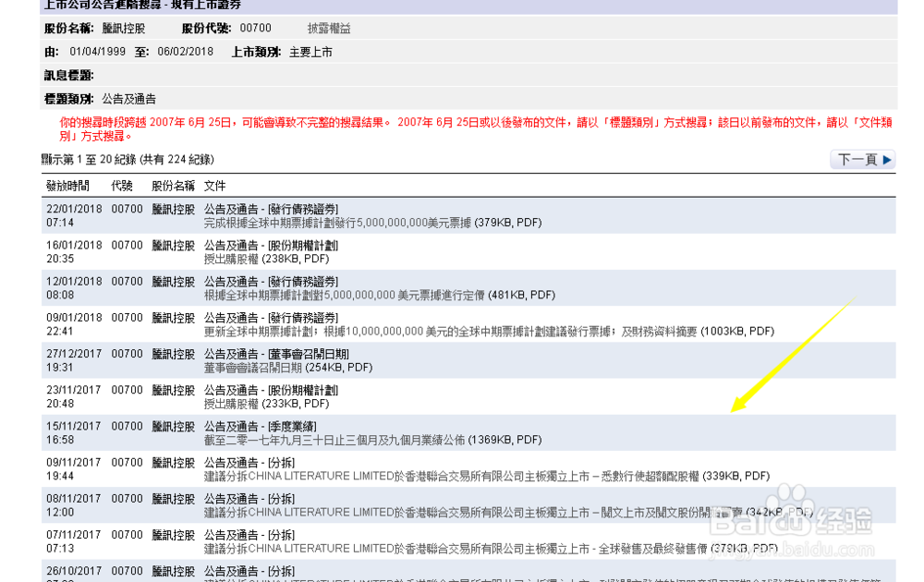The height and width of the screenshot is (582, 924).
Task: Select the start date 01/04/1999
Action: click(98, 52)
